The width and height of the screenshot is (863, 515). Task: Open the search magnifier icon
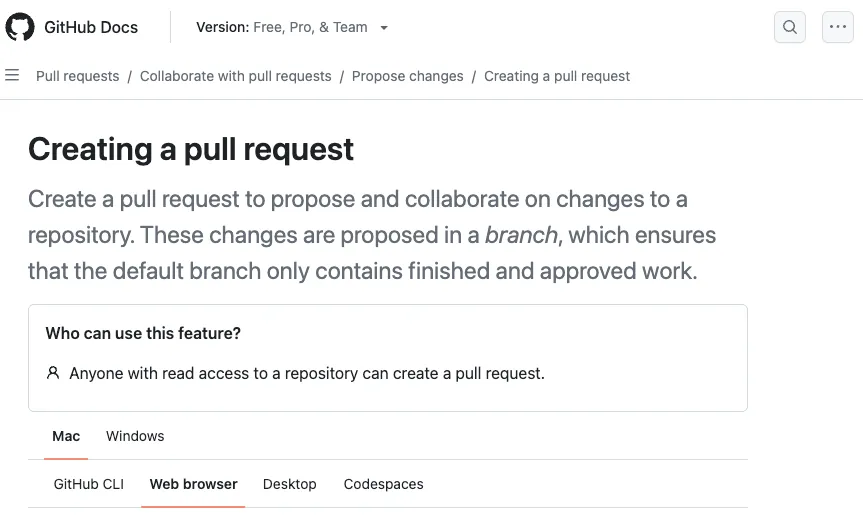pos(790,27)
